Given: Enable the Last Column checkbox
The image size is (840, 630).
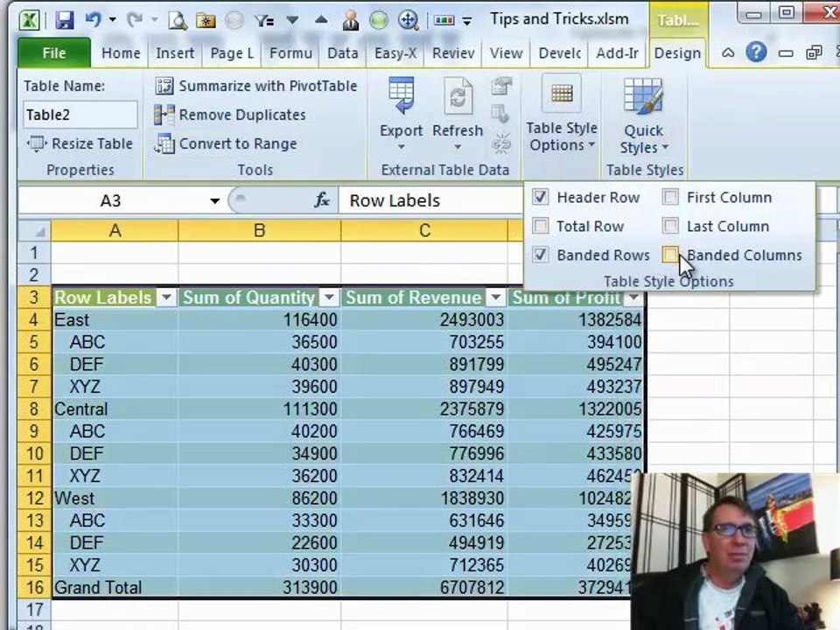Looking at the screenshot, I should click(x=670, y=226).
